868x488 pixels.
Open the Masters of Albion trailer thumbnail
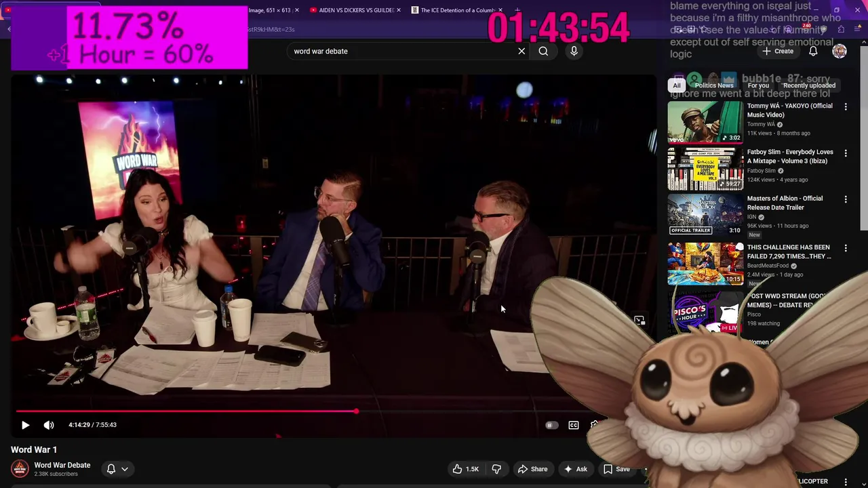tap(705, 215)
